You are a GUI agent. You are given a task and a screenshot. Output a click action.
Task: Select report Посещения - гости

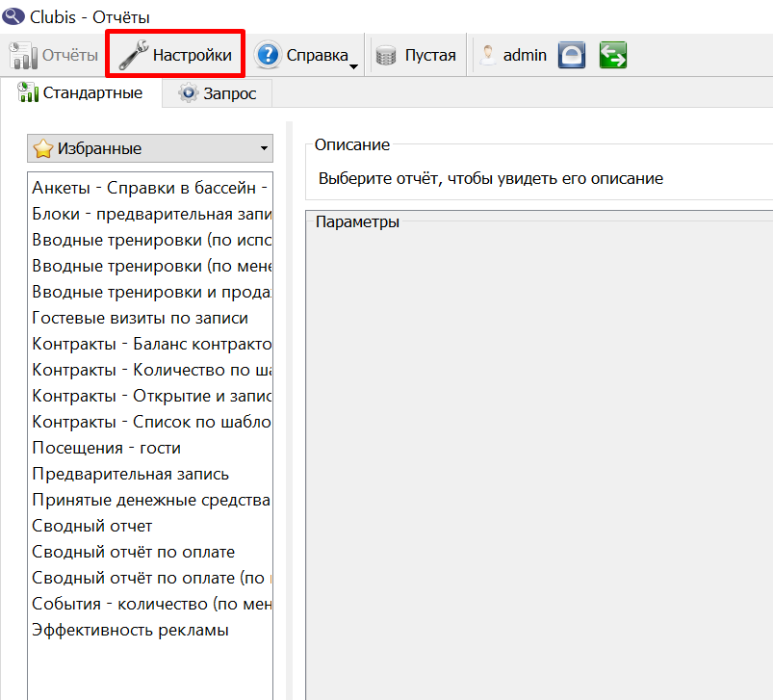(150, 448)
